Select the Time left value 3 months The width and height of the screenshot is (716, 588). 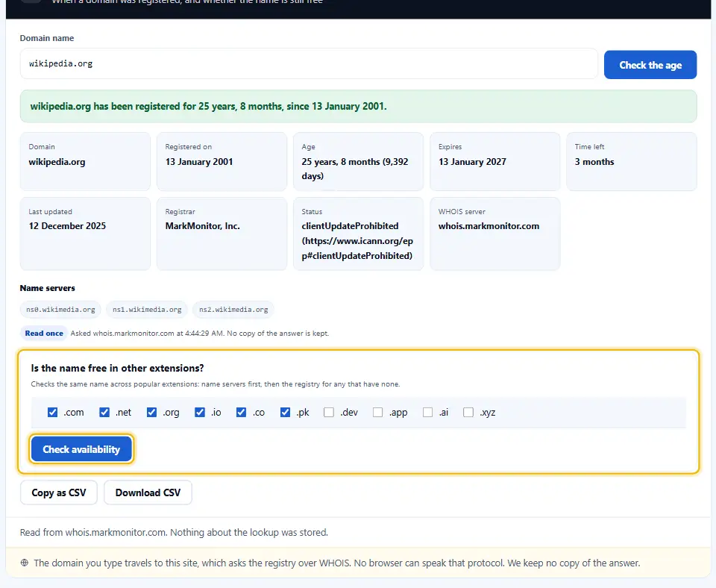click(594, 162)
